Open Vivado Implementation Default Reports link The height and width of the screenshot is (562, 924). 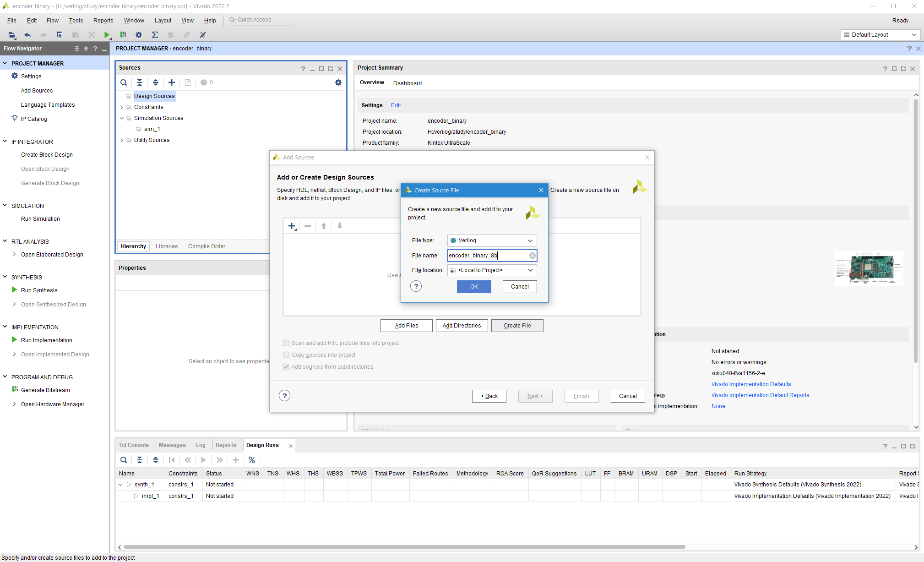click(760, 395)
